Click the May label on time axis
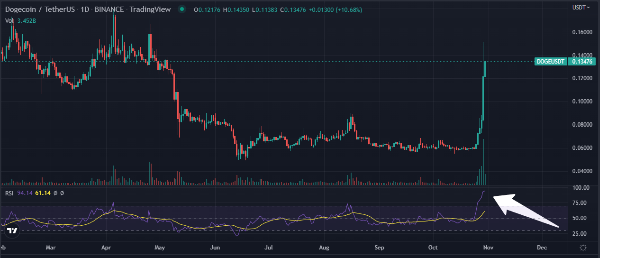 [x=160, y=248]
